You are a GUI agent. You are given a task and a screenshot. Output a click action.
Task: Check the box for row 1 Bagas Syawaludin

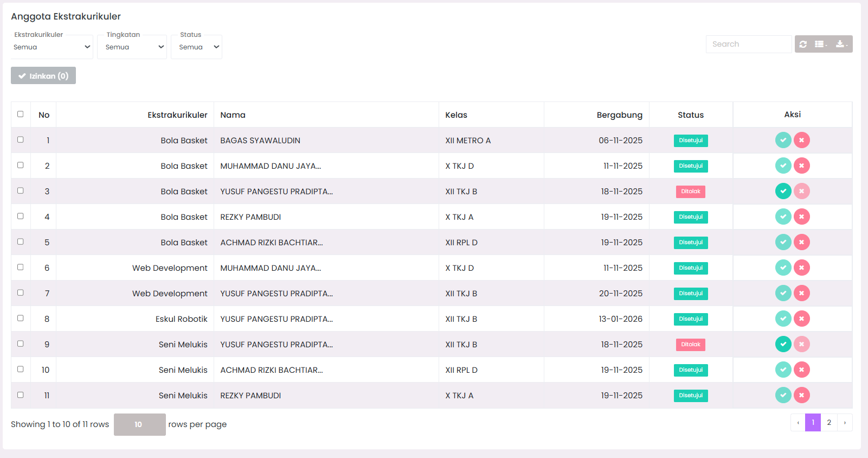pyautogui.click(x=21, y=139)
